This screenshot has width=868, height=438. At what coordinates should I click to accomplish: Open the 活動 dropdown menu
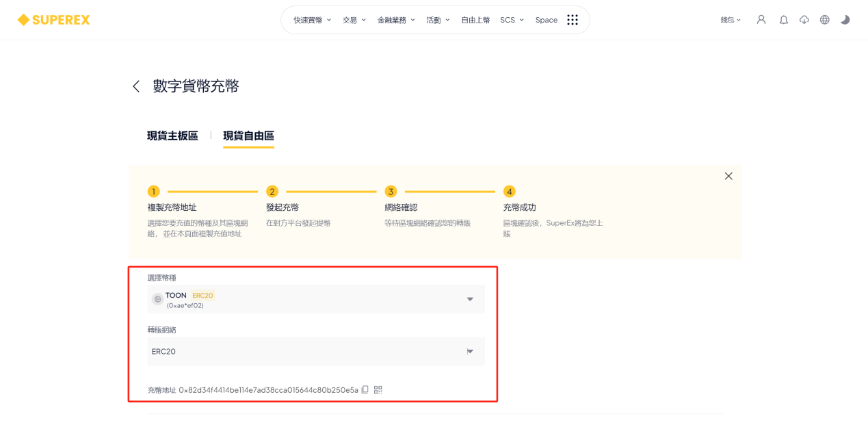438,20
